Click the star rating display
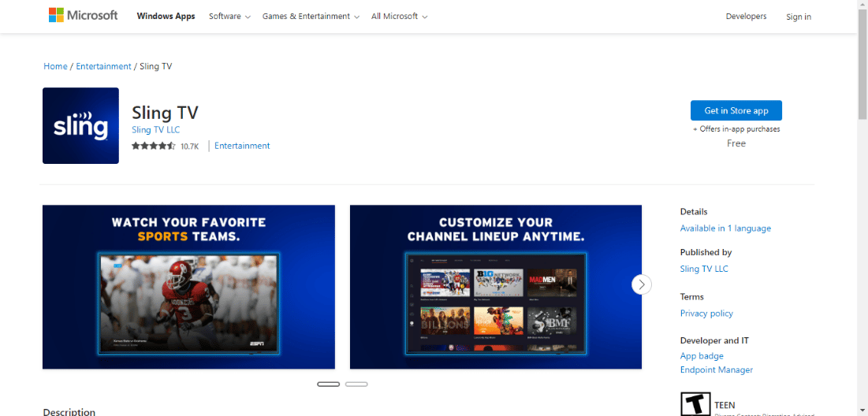 click(x=154, y=146)
